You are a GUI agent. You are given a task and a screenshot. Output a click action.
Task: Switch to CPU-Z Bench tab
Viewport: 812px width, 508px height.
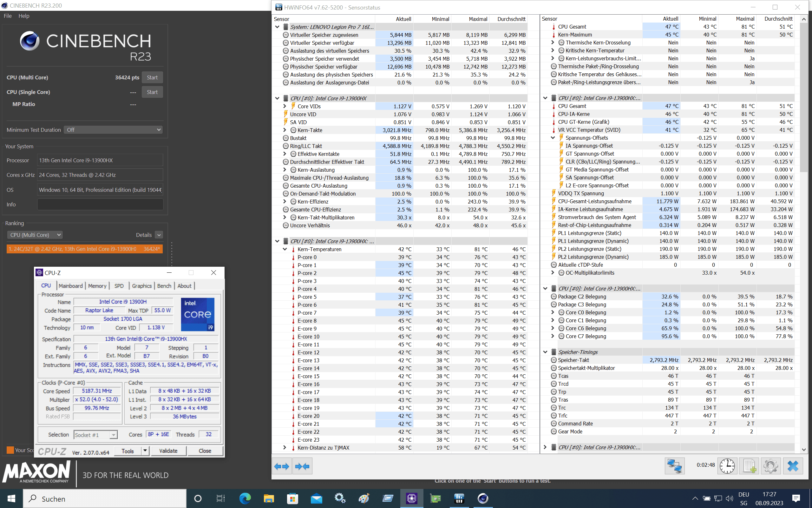[164, 285]
